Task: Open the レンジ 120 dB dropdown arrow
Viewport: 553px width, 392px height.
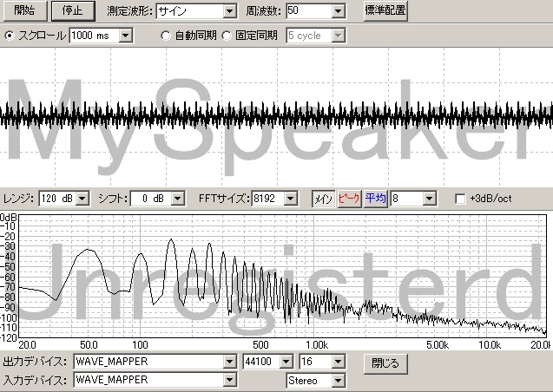Action: (x=82, y=199)
